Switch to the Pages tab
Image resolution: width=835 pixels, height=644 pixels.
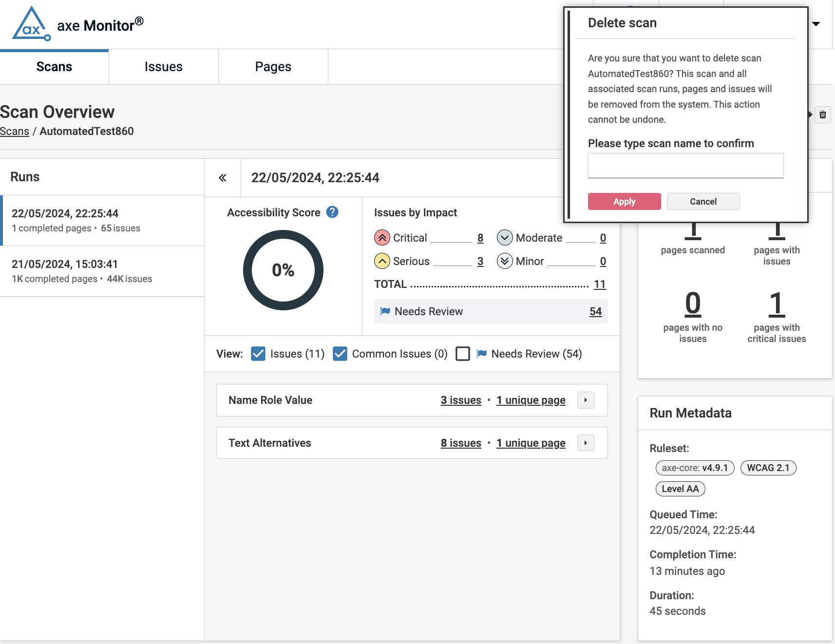coord(273,67)
